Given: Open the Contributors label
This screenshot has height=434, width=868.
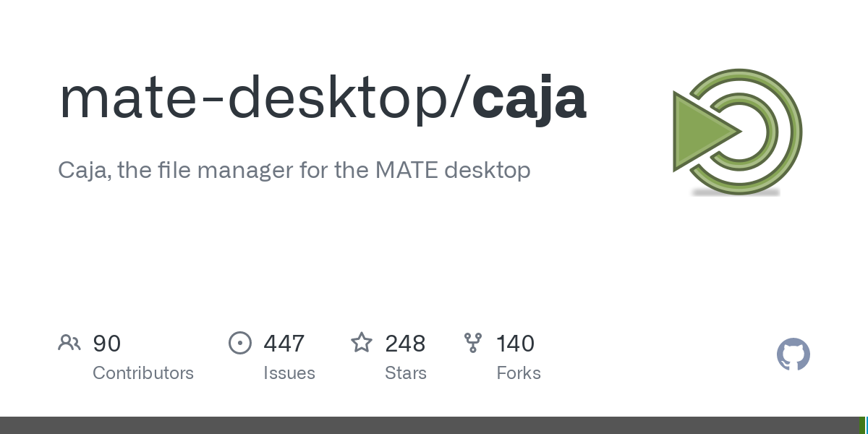Looking at the screenshot, I should (143, 373).
